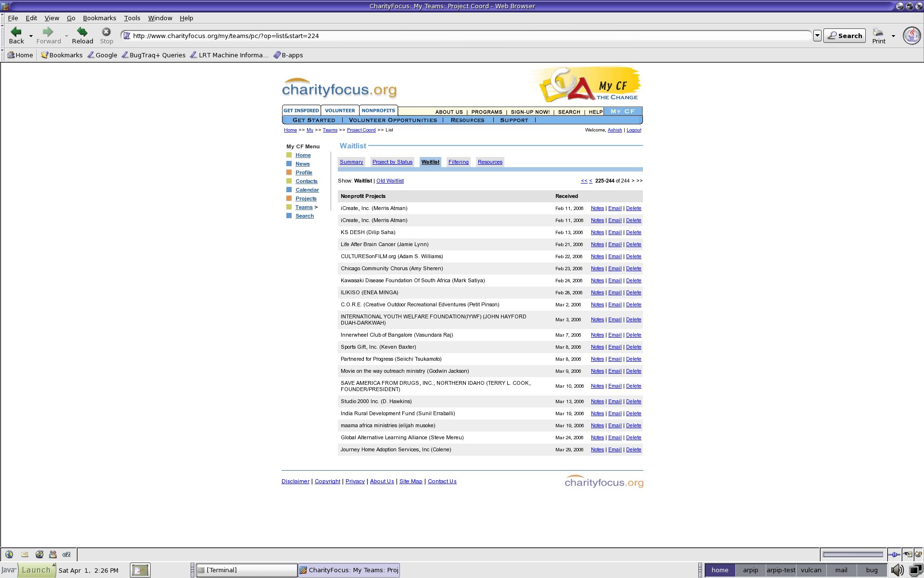The height and width of the screenshot is (578, 924).
Task: Click the online/offline plug icon
Action: coord(894,554)
